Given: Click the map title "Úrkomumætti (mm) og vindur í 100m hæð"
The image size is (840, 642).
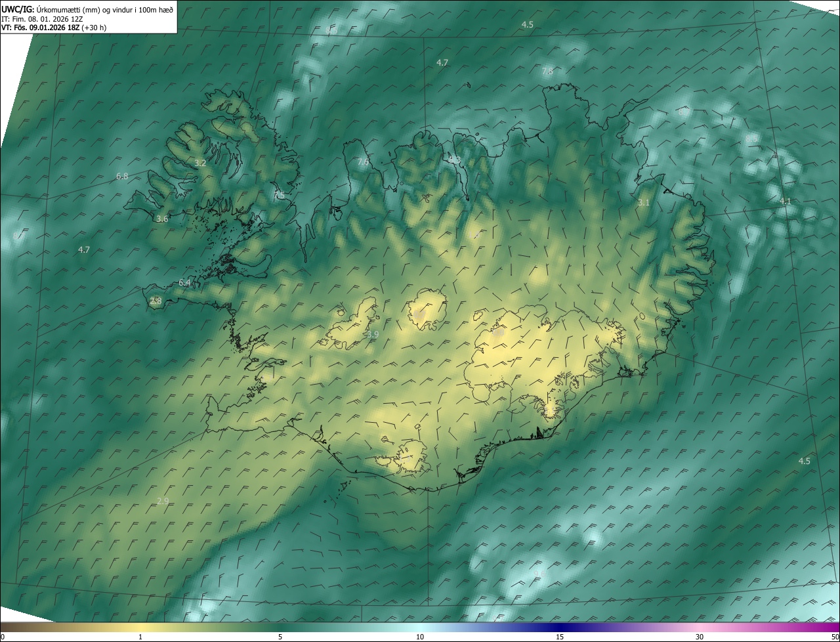Looking at the screenshot, I should pyautogui.click(x=105, y=9).
